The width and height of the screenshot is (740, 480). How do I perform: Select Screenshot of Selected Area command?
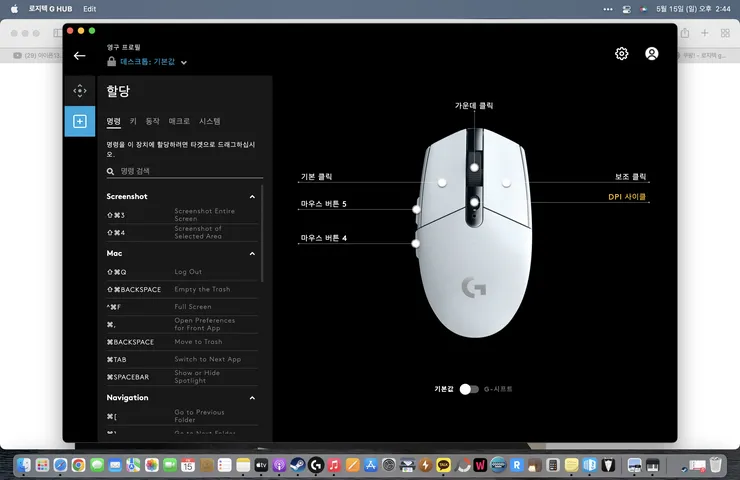pos(182,232)
